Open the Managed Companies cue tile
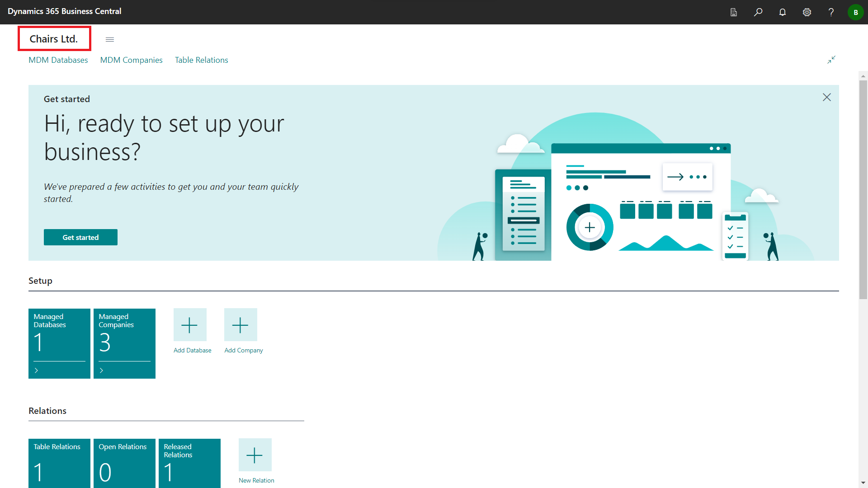868x488 pixels. pos(124,343)
